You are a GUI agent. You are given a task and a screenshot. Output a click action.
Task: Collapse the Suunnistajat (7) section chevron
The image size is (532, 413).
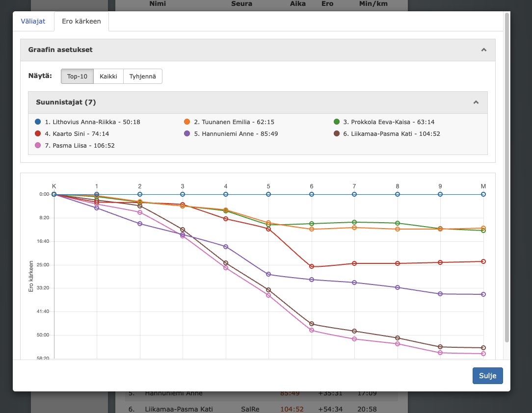[x=476, y=103]
